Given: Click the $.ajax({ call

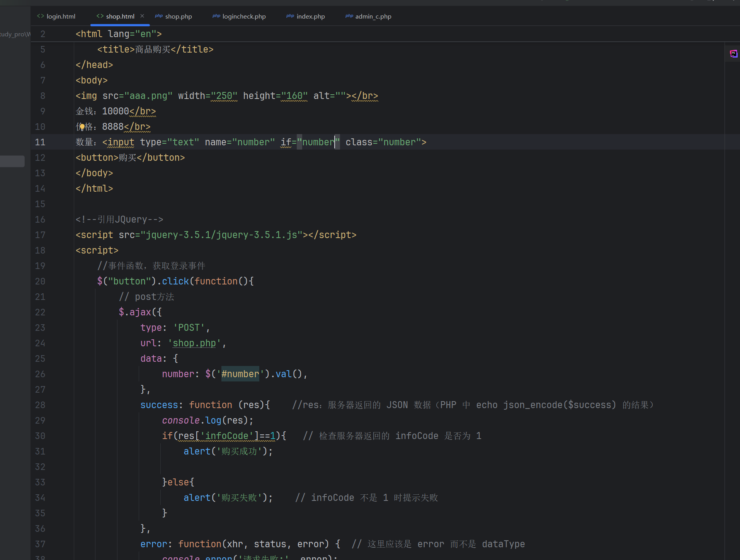Looking at the screenshot, I should click(140, 312).
